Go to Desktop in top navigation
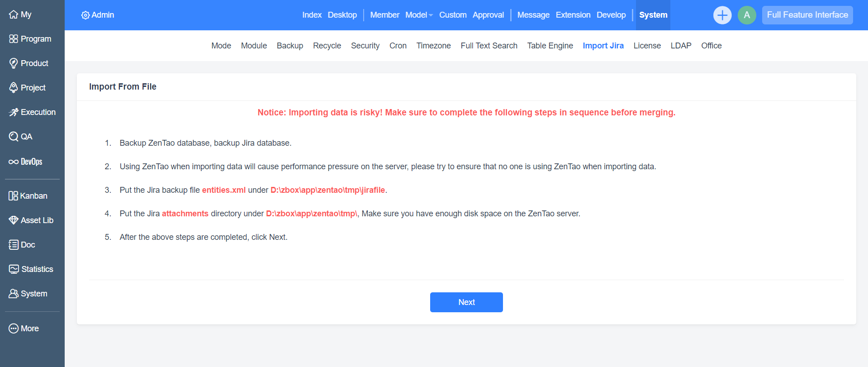This screenshot has width=868, height=367. [342, 15]
